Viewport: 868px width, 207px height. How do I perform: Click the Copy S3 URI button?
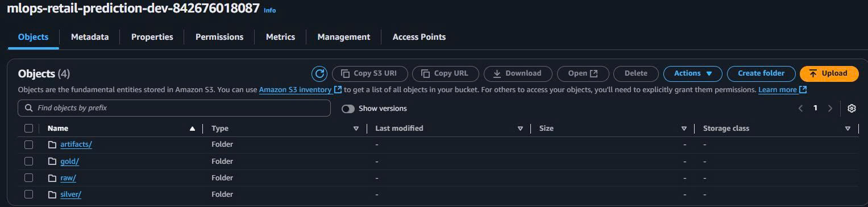tap(369, 73)
